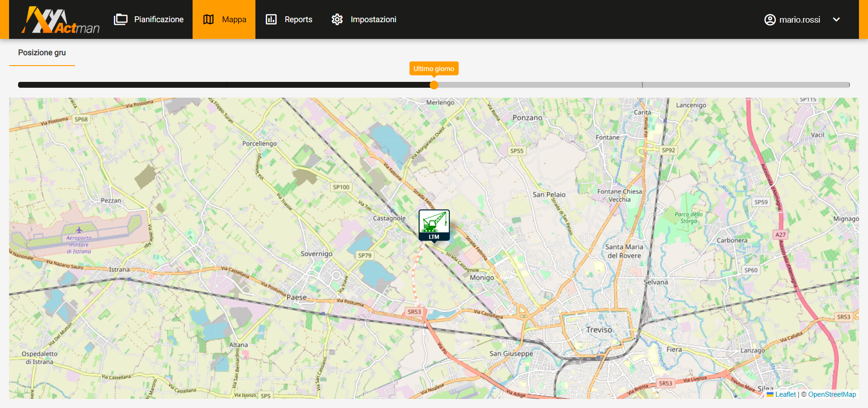Click the Impostazioni gear icon
This screenshot has width=868, height=408.
[337, 19]
